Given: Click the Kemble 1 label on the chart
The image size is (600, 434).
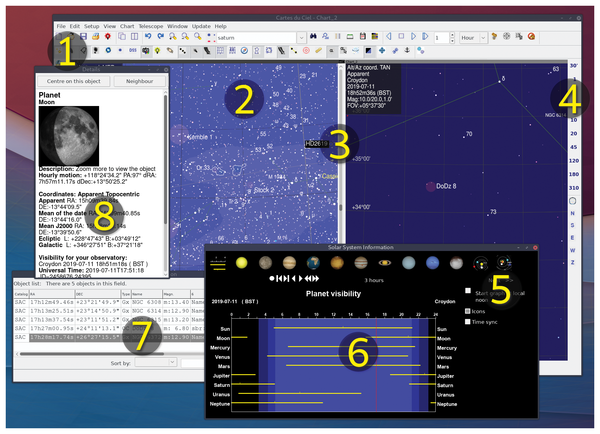Looking at the screenshot, I should pos(201,137).
